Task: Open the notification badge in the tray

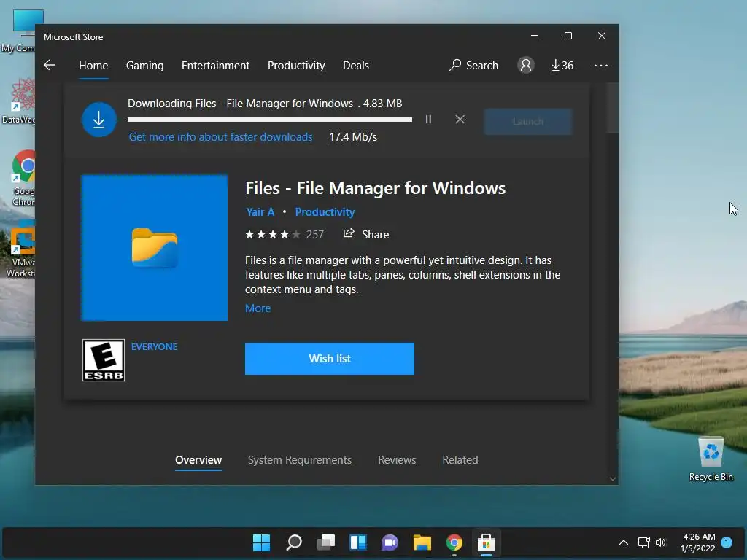Action: click(727, 542)
